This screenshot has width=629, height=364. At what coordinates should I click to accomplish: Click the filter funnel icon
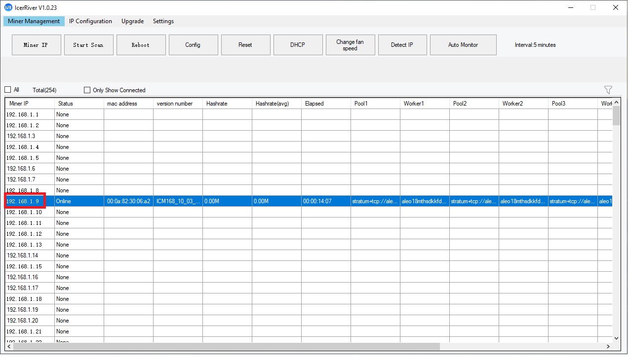(x=608, y=90)
